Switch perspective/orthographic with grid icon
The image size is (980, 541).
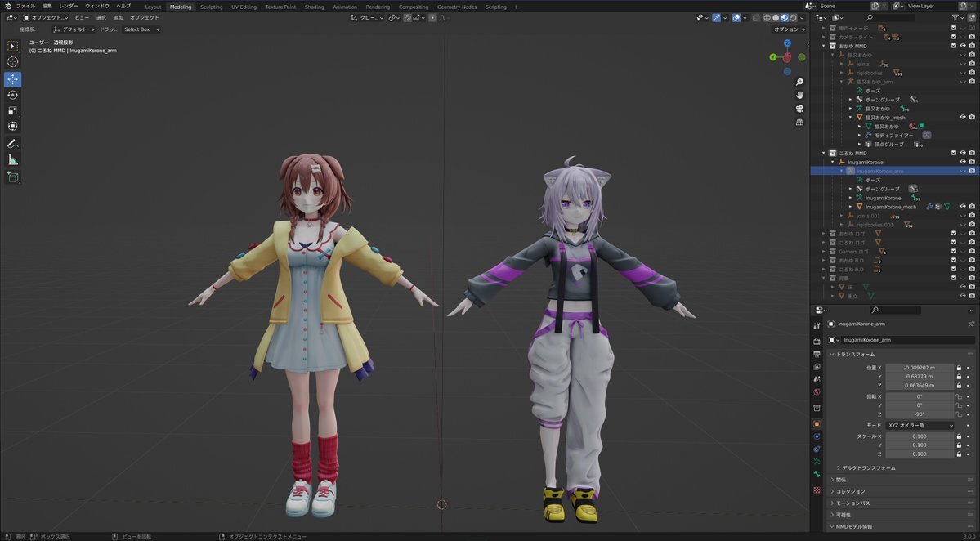[799, 123]
